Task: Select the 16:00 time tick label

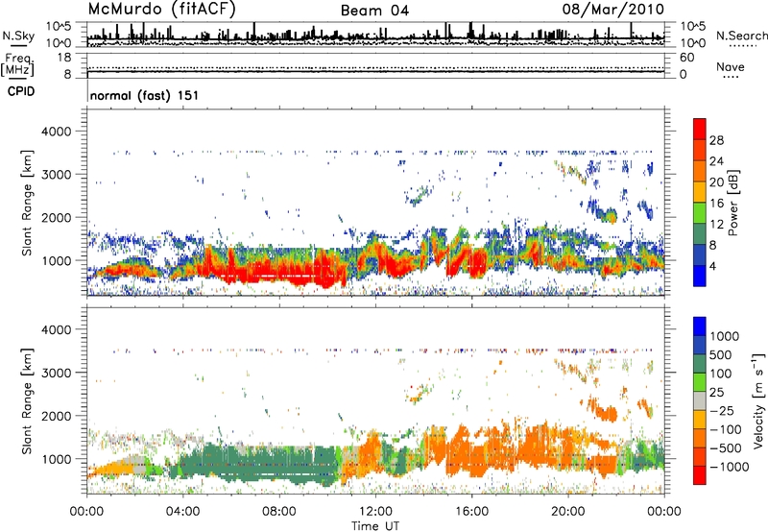Action: pyautogui.click(x=471, y=512)
